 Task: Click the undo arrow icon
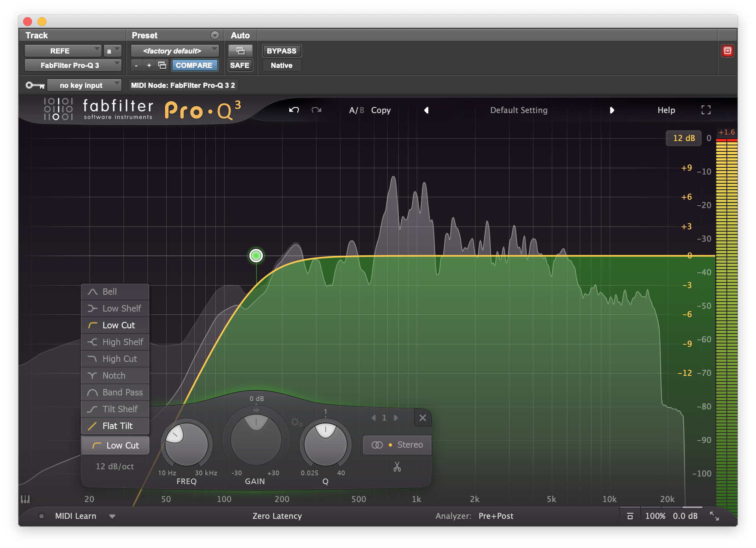294,110
